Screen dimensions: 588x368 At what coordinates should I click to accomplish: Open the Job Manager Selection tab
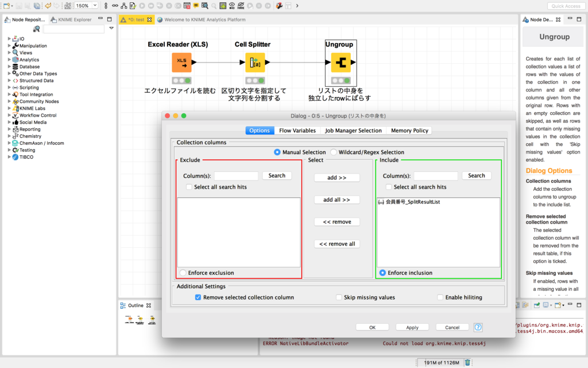[x=353, y=131]
